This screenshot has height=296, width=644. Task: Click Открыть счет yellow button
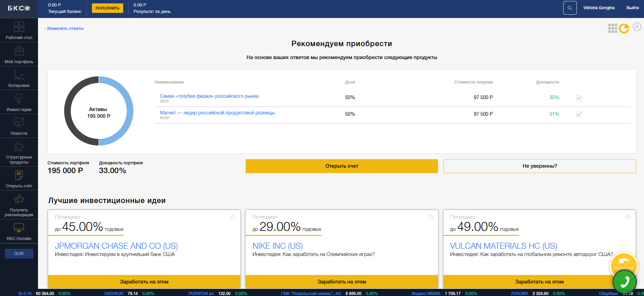[x=342, y=166]
